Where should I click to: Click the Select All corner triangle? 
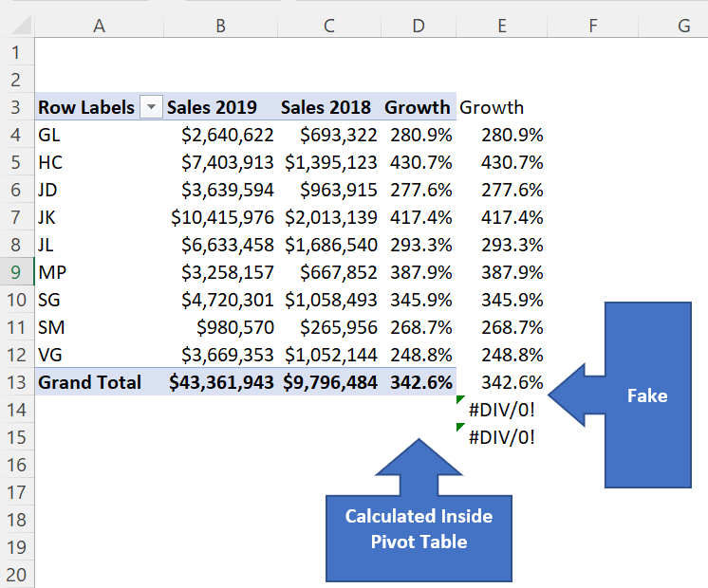tap(21, 26)
